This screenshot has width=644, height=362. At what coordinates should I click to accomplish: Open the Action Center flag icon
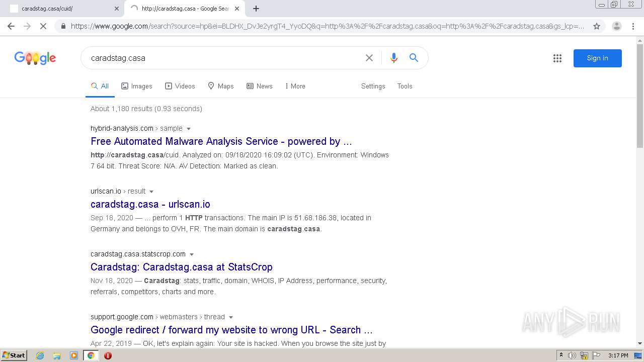coord(596,355)
